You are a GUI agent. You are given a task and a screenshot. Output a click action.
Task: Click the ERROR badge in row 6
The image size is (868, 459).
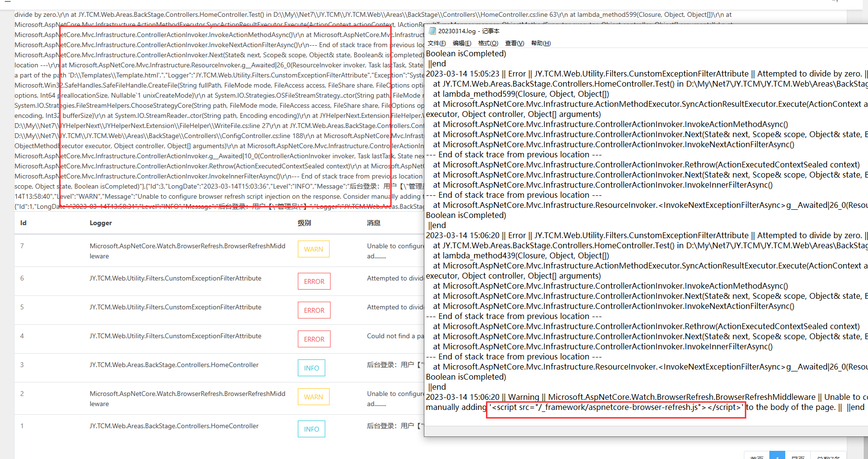tap(314, 281)
